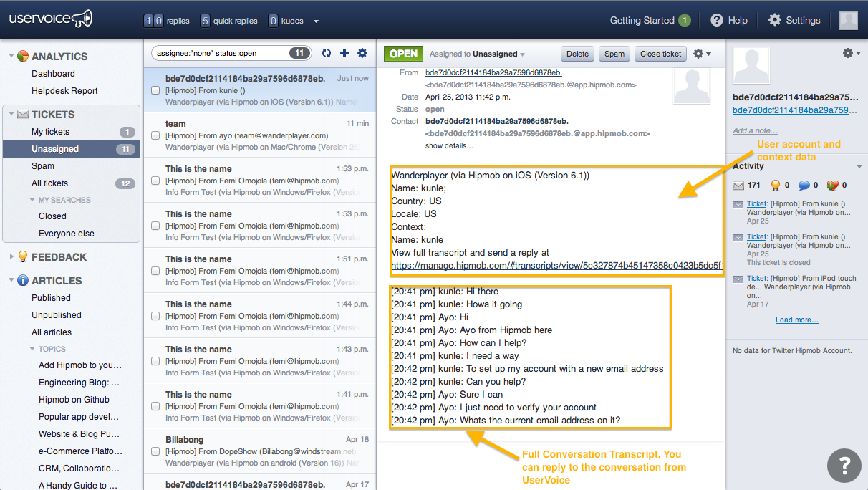Open All articles
The height and width of the screenshot is (490, 868).
(52, 332)
